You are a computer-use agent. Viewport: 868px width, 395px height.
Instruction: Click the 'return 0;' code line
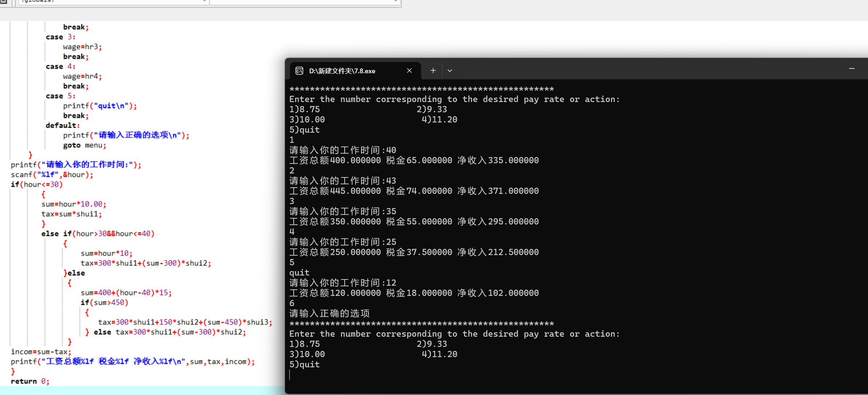pyautogui.click(x=30, y=381)
